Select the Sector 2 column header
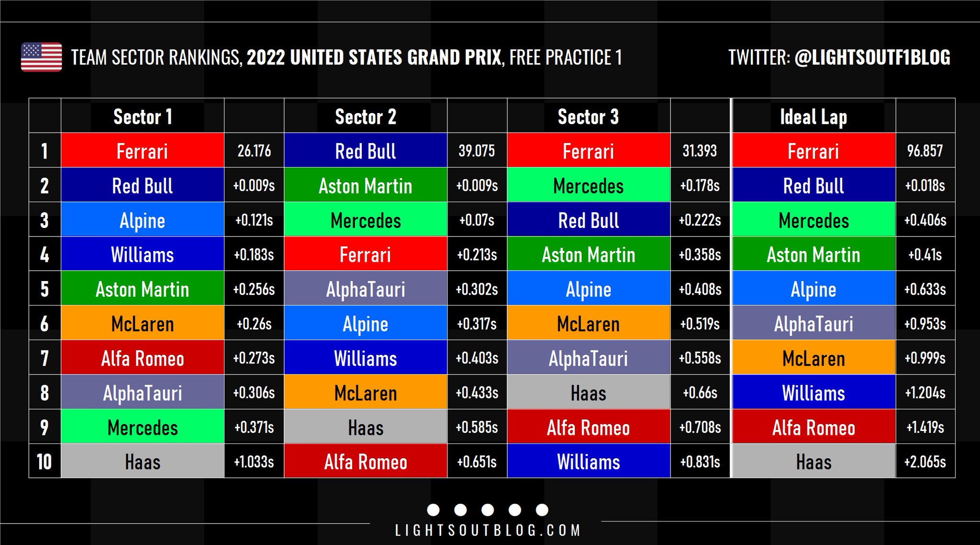This screenshot has height=545, width=980. point(366,116)
